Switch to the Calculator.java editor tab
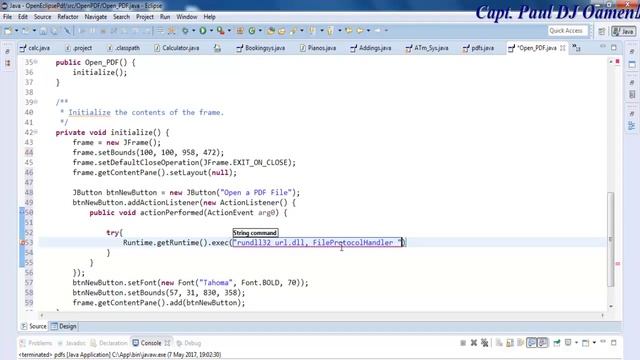The image size is (640, 360). [x=177, y=48]
